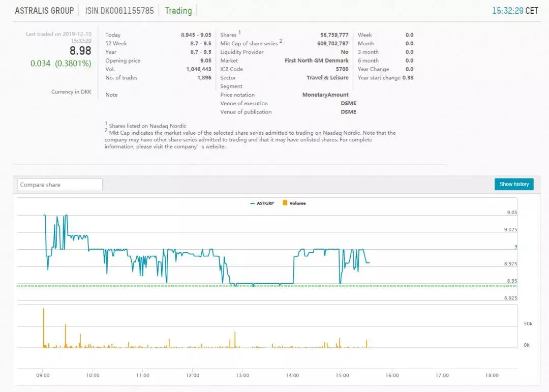
Task: Click the 50k volume axis label
Action: (528, 324)
